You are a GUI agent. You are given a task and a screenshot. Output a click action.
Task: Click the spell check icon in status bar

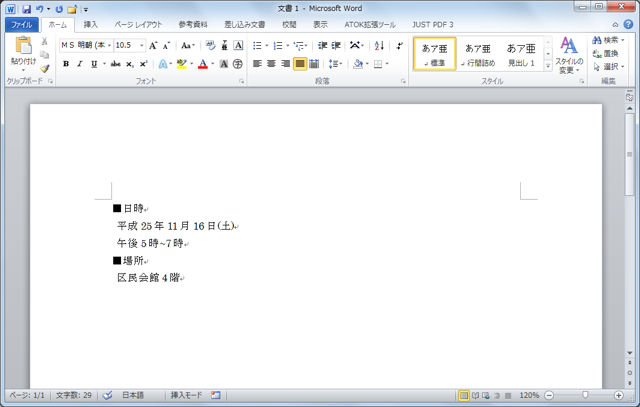[x=108, y=395]
